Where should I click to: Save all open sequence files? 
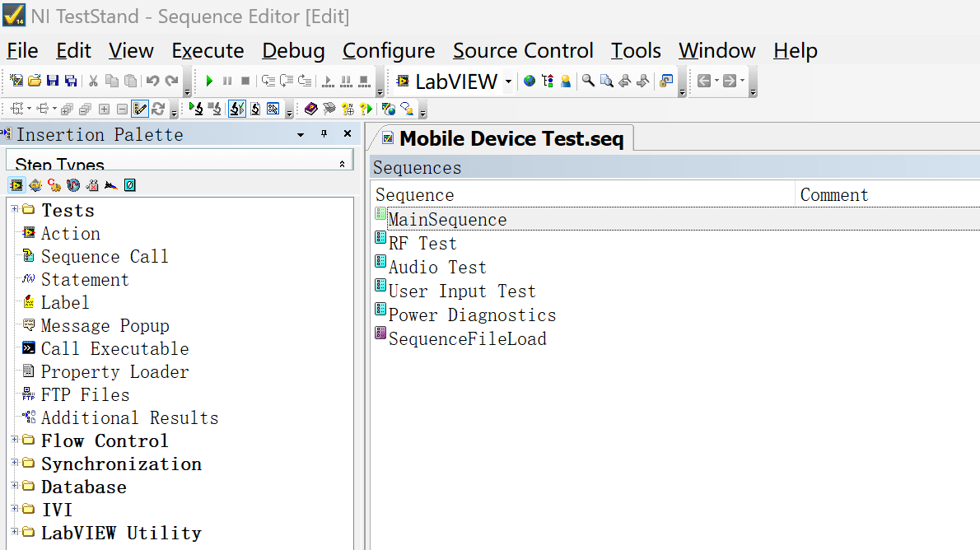point(71,81)
